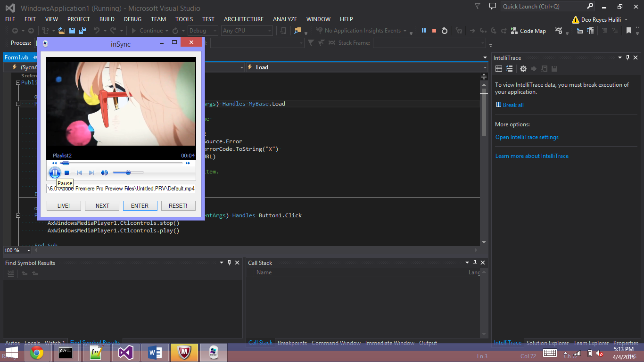Switch to the Immediate Window tab

pos(390,343)
